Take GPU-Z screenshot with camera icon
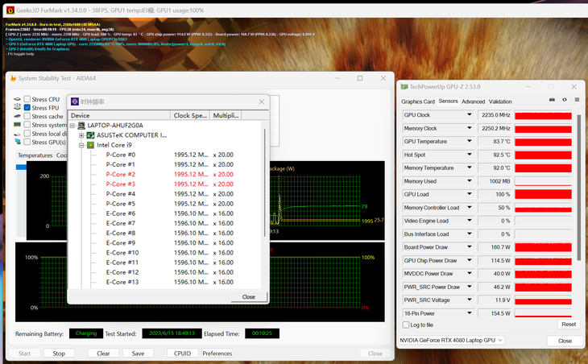The height and width of the screenshot is (364, 588). 552,100
